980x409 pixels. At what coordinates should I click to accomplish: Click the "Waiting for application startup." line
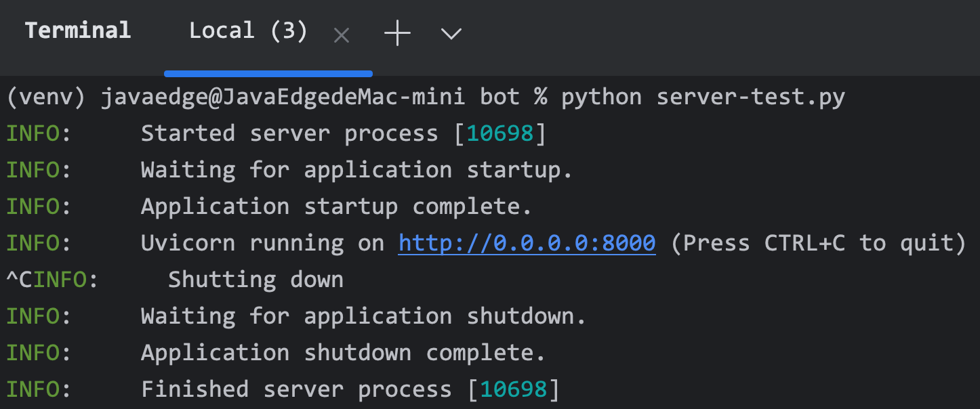coord(356,171)
